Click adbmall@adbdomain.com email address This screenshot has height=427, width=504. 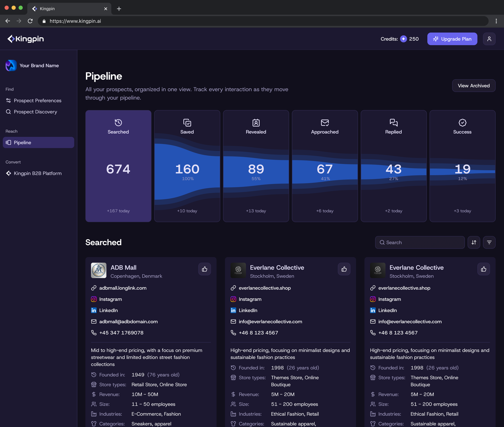[128, 321]
